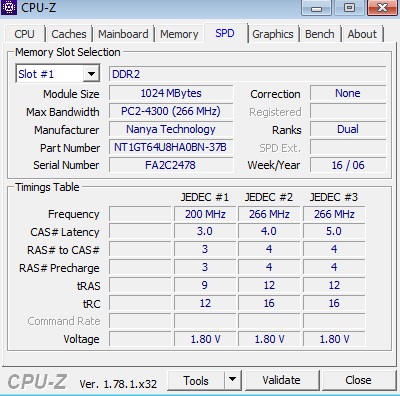The height and width of the screenshot is (396, 400).
Task: Click the CPU-Z app icon in title bar
Action: pos(9,7)
